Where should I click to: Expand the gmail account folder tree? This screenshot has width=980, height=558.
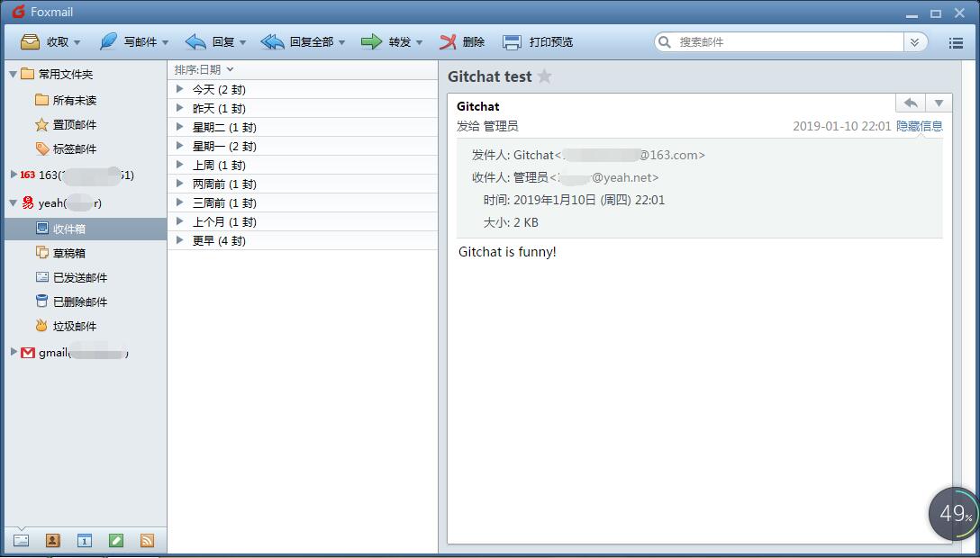pos(13,354)
